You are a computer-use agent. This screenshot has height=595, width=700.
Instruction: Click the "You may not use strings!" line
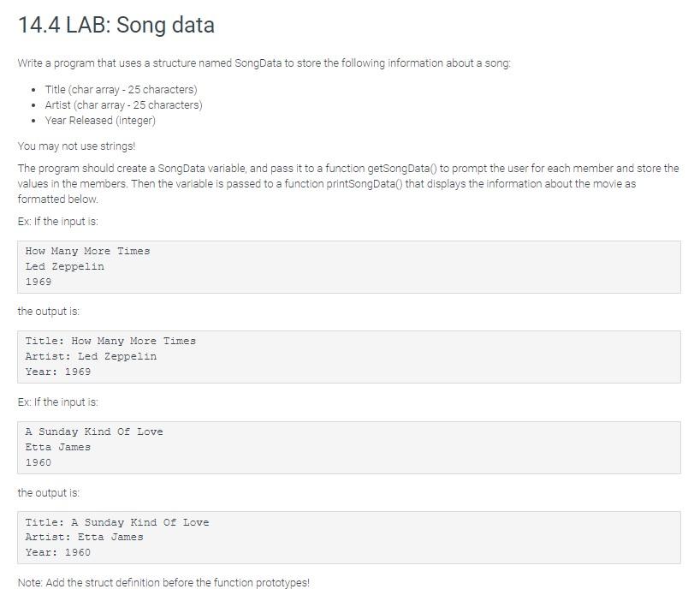point(76,146)
